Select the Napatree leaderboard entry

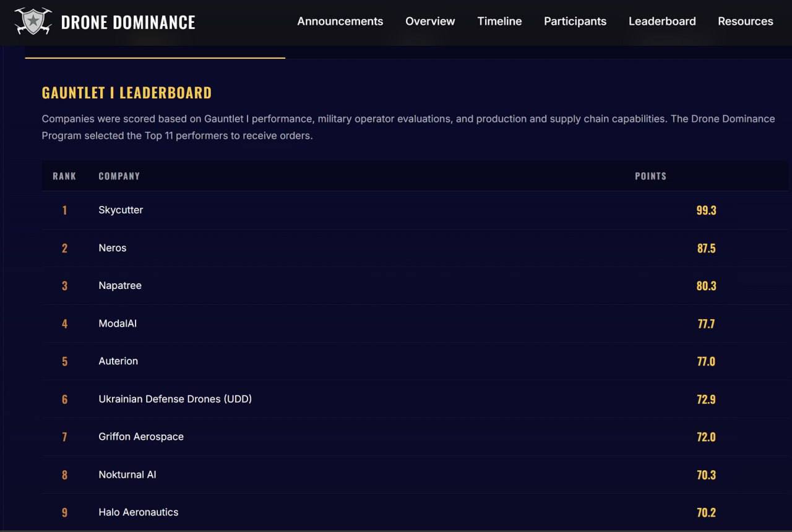point(120,286)
